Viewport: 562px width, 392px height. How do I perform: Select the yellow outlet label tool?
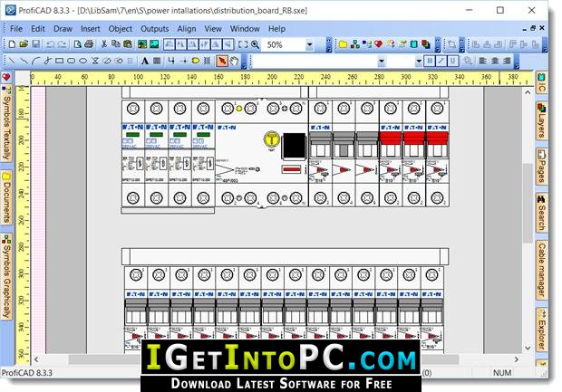195,62
